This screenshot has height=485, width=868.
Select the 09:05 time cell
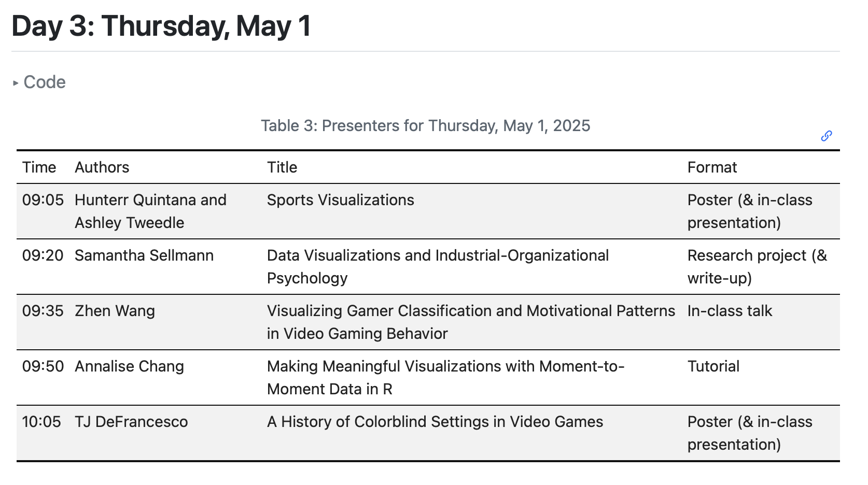tap(43, 200)
